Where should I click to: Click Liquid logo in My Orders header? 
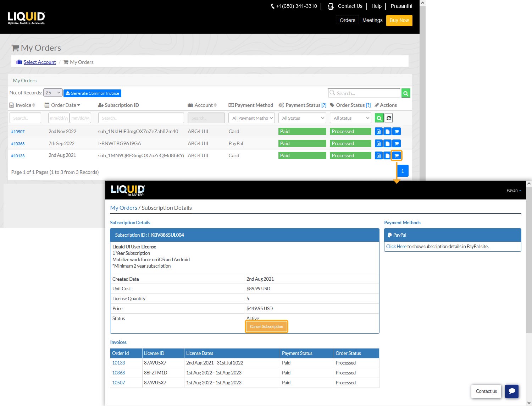27,18
